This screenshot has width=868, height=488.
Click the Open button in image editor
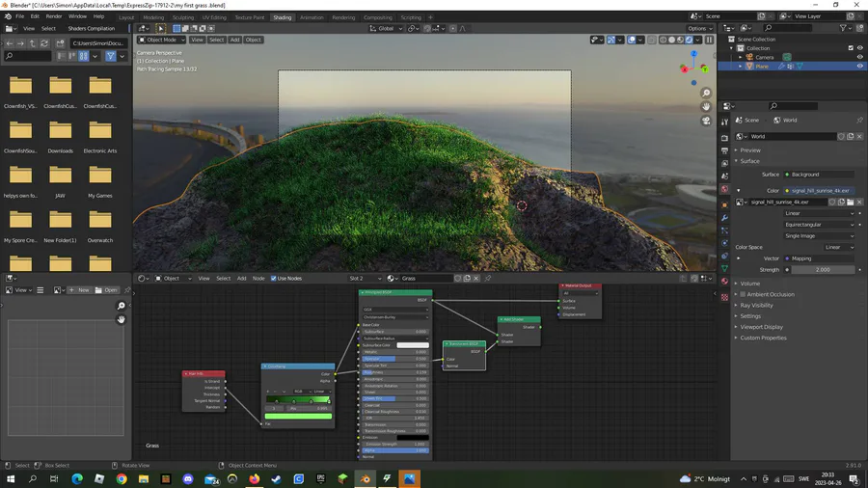click(x=109, y=289)
